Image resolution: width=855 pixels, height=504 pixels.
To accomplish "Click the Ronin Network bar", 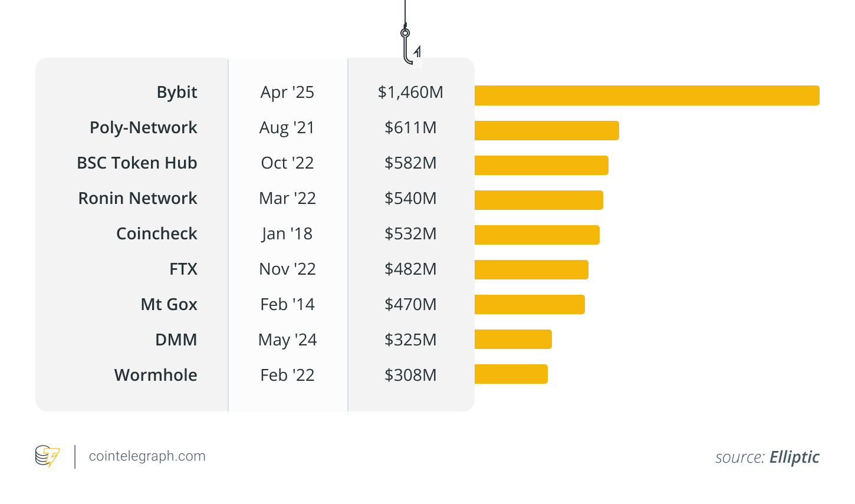I will pos(538,200).
